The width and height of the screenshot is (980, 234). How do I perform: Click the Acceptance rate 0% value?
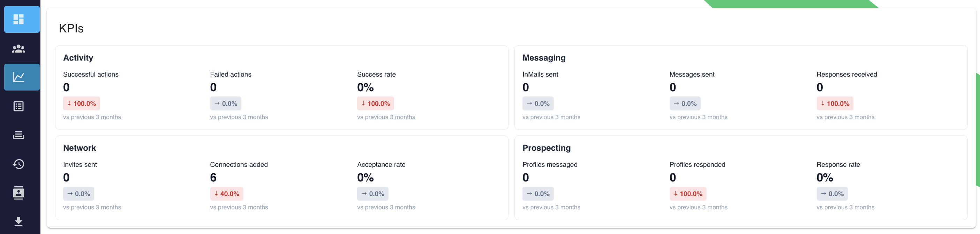[365, 177]
